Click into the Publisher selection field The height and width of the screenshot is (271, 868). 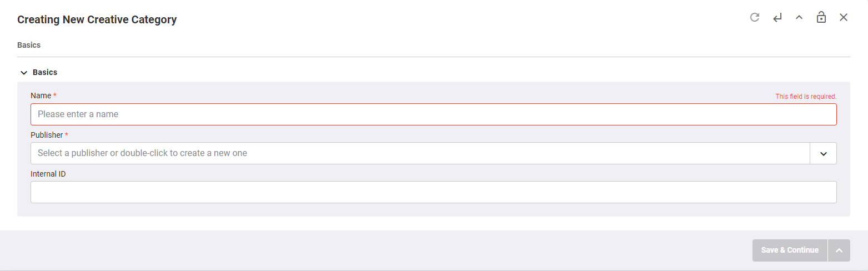(x=420, y=153)
